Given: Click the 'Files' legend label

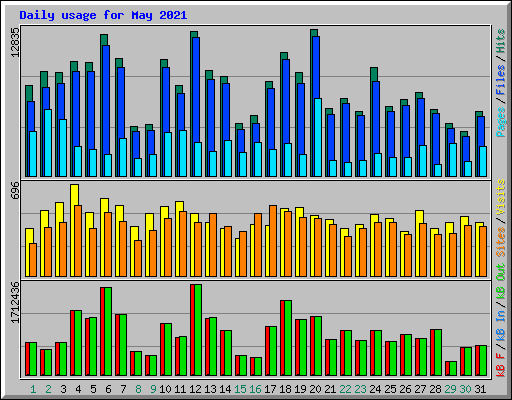Looking at the screenshot, I should coord(501,80).
